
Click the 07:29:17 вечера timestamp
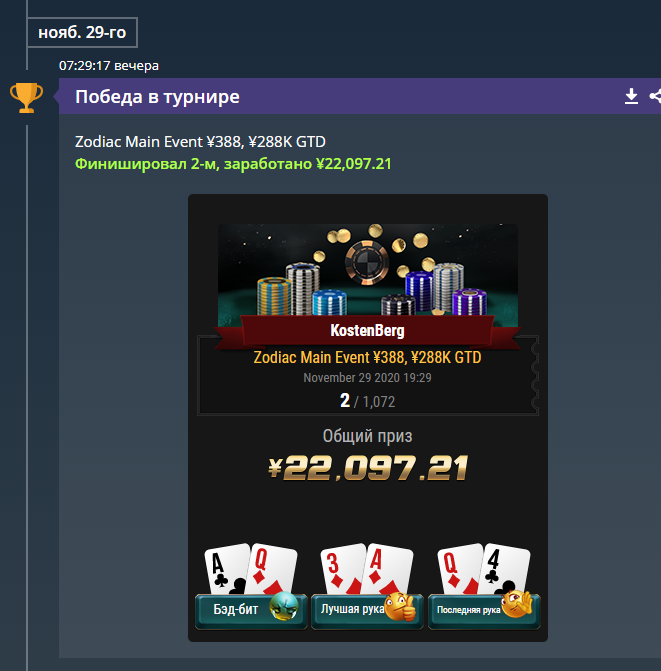[109, 65]
